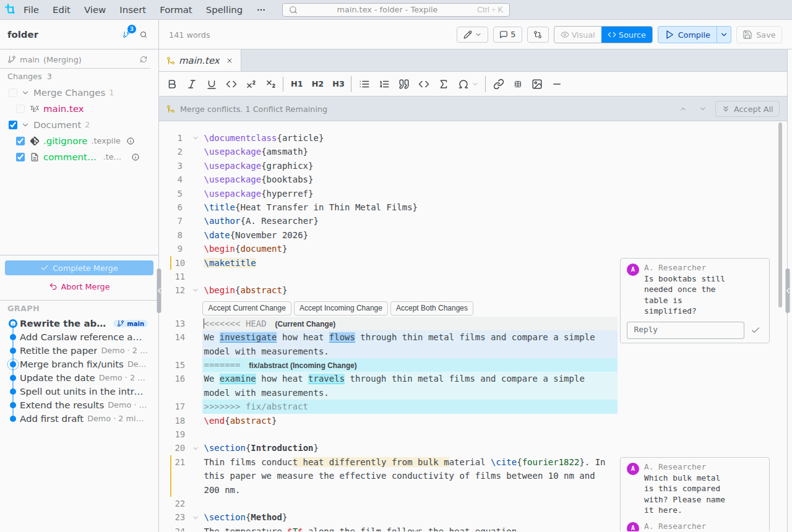Open the Format menu

coord(176,10)
